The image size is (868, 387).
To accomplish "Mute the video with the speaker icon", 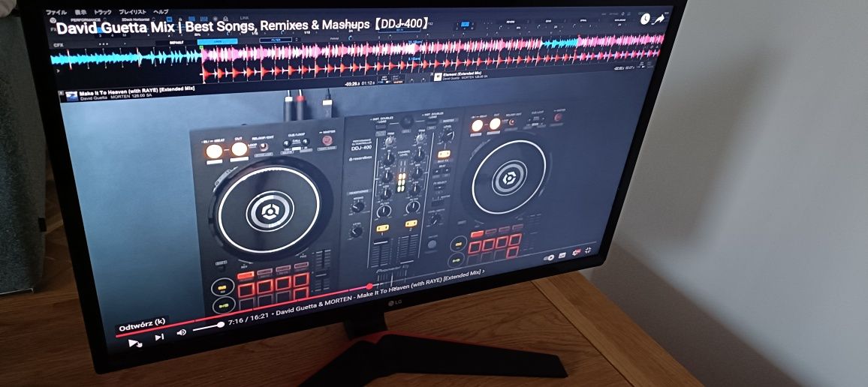I will (181, 332).
